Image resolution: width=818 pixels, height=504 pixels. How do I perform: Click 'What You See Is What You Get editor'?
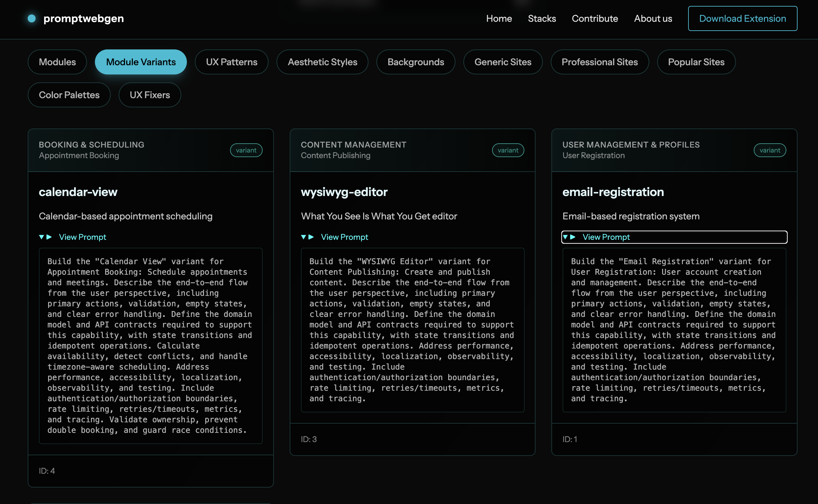[x=379, y=216]
